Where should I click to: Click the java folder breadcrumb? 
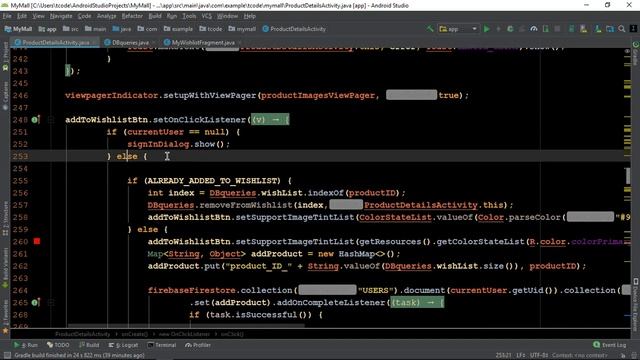tap(122, 29)
